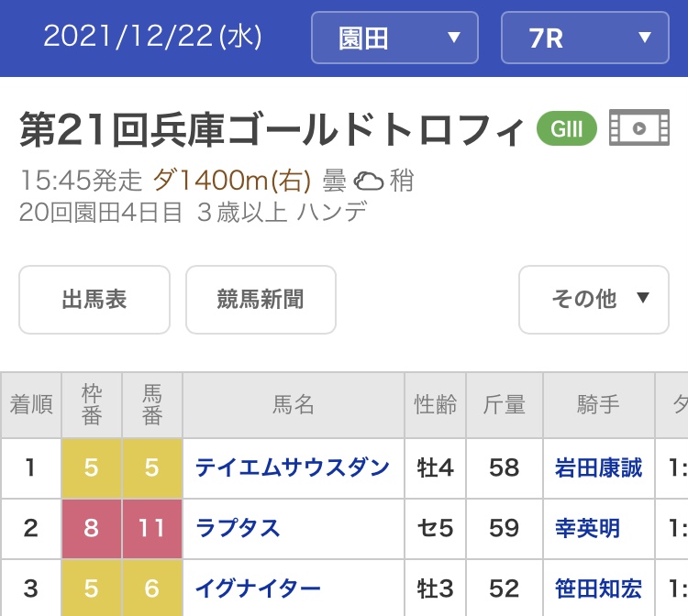
Task: Click the date 2021/12/22 (水)
Action: point(152,37)
